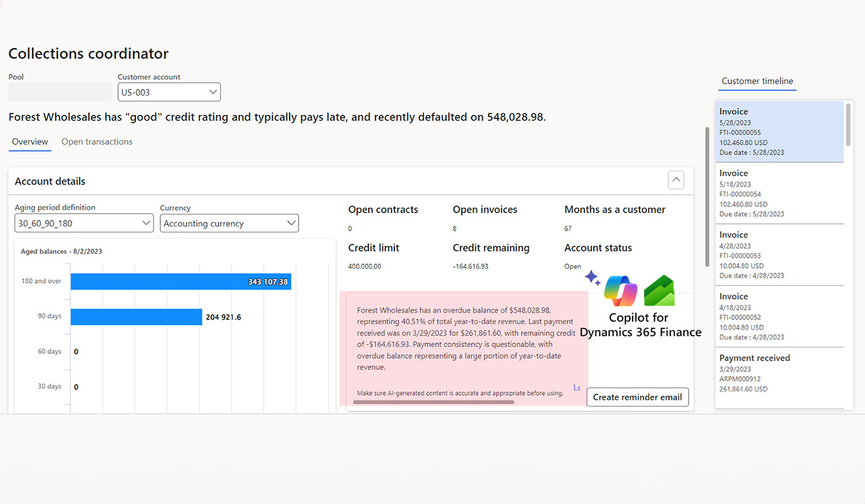Switch to the Open transactions tab
This screenshot has height=504, width=865.
click(97, 141)
